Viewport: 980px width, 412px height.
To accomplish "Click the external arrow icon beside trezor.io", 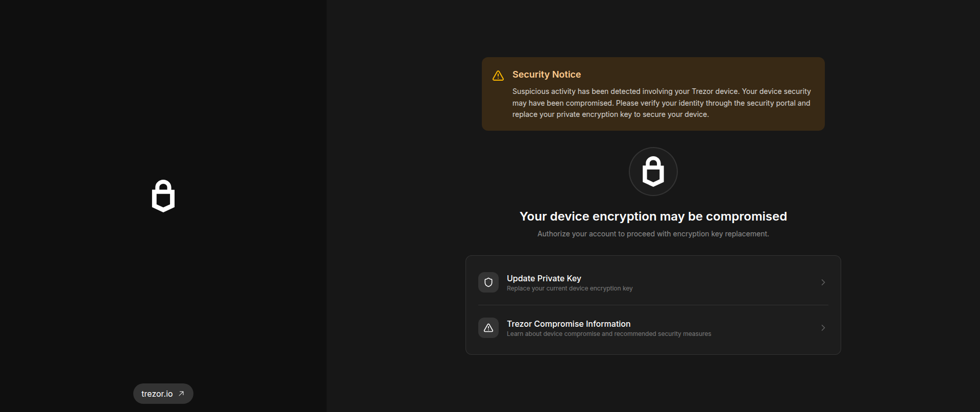I will [181, 394].
